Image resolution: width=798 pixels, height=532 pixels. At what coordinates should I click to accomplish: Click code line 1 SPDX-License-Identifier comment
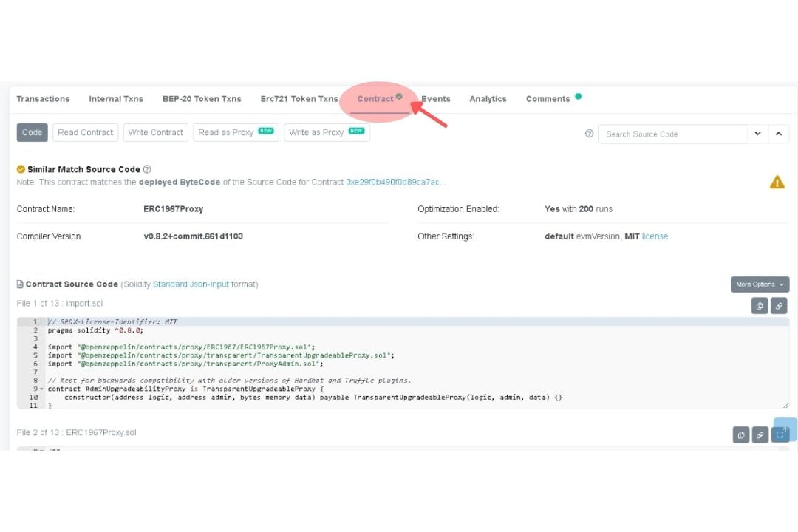click(x=112, y=321)
